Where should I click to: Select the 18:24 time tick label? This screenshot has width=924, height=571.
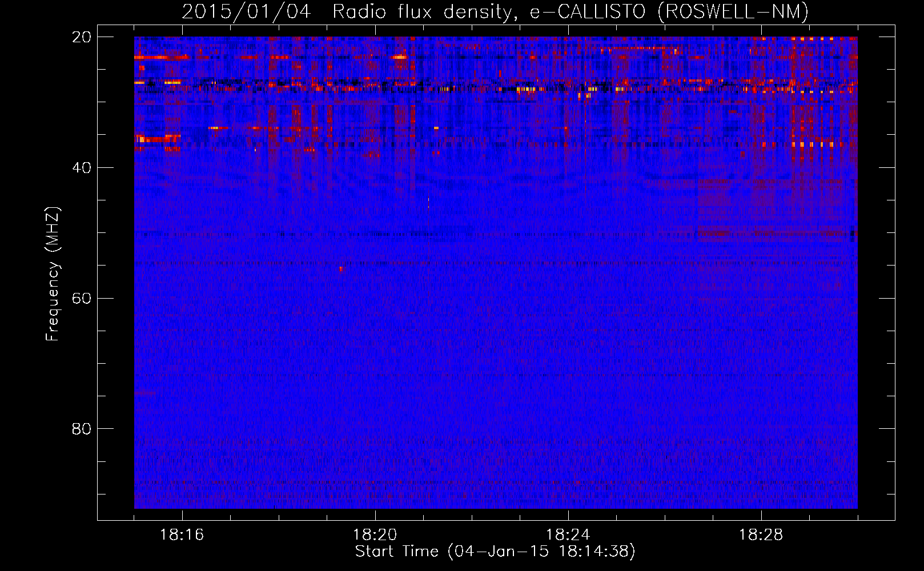coord(568,535)
